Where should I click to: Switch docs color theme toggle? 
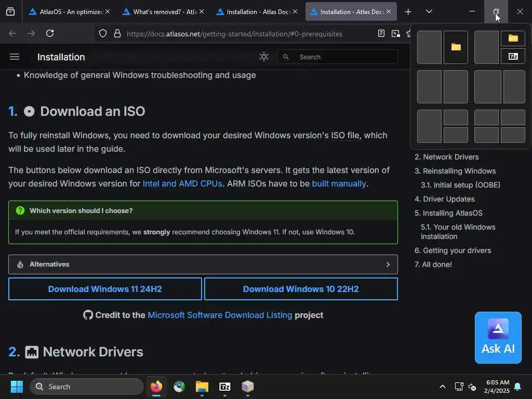(x=264, y=57)
